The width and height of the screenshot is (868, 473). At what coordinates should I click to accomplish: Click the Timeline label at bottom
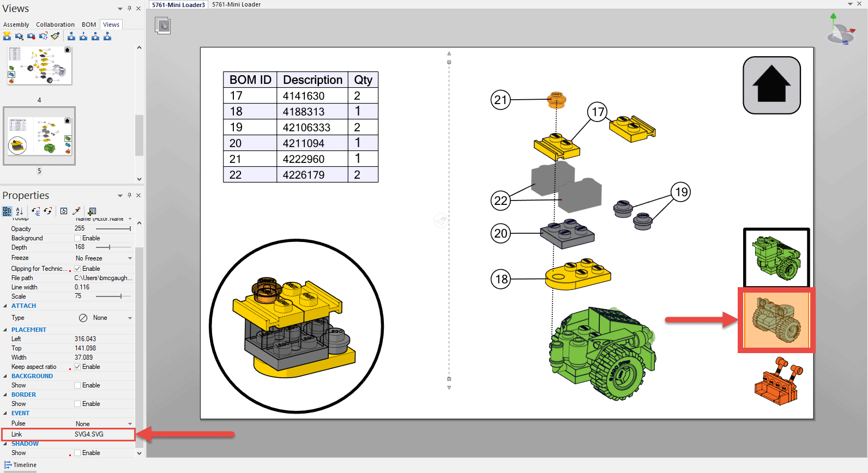pyautogui.click(x=25, y=465)
